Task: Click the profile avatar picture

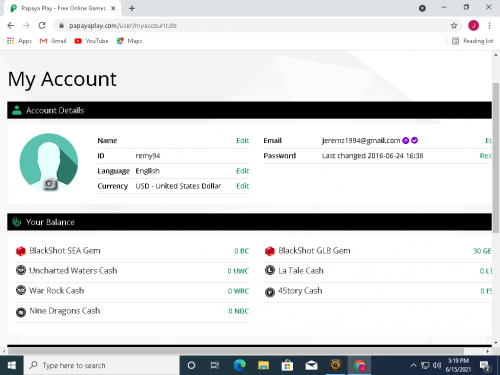Action: click(49, 162)
